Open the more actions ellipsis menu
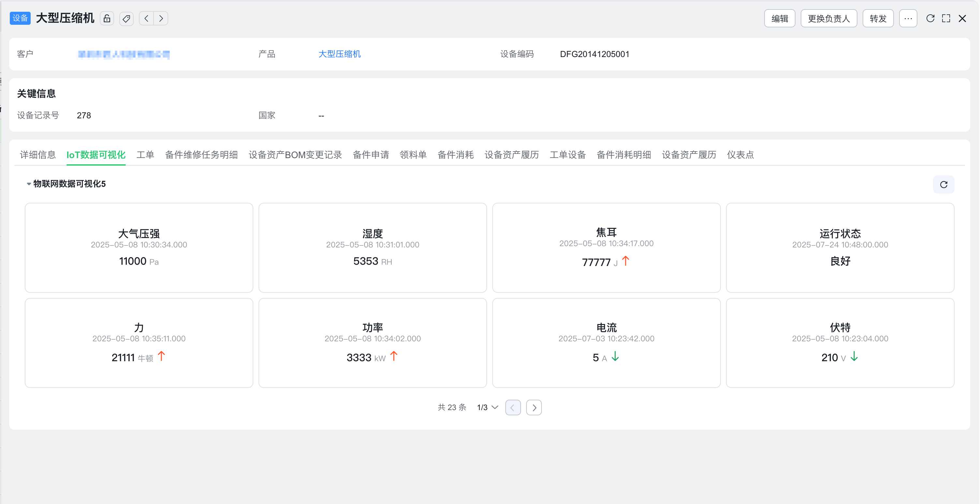This screenshot has height=504, width=980. pyautogui.click(x=908, y=18)
